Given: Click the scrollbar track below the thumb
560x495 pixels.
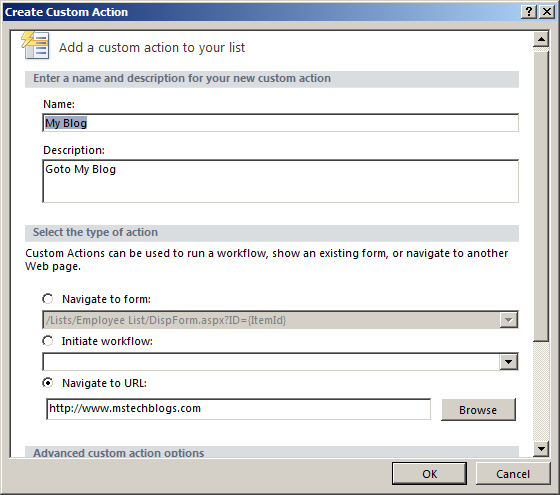Looking at the screenshot, I should pyautogui.click(x=541, y=391).
